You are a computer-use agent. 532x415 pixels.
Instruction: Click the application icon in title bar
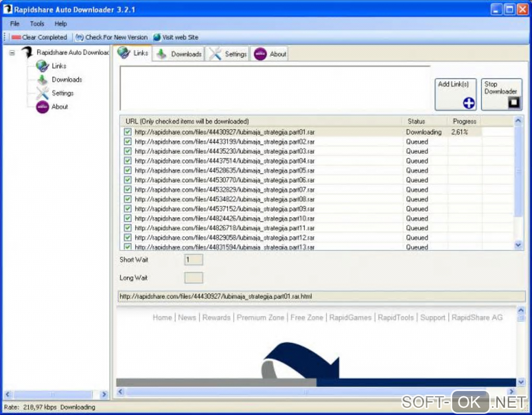tap(7, 9)
